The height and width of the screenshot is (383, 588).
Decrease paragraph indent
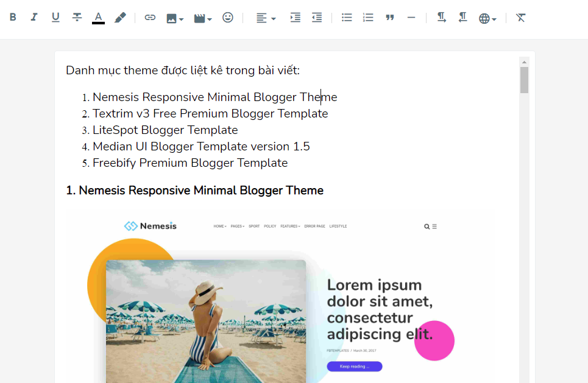[317, 17]
